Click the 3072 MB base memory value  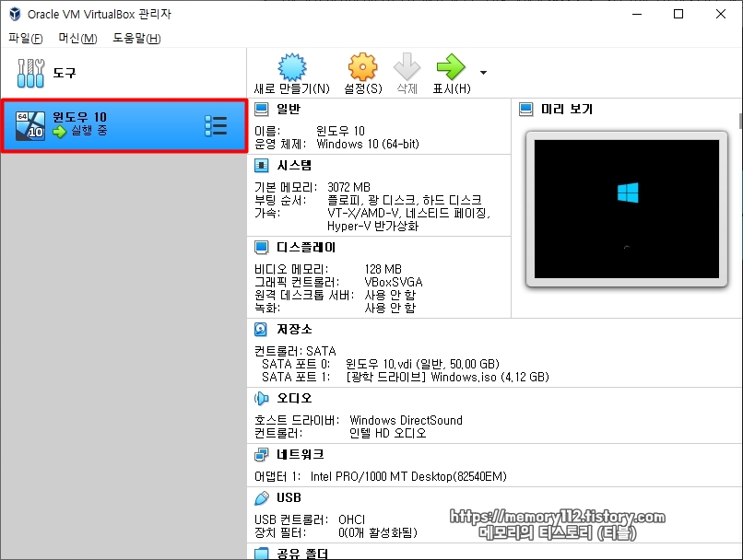point(348,187)
